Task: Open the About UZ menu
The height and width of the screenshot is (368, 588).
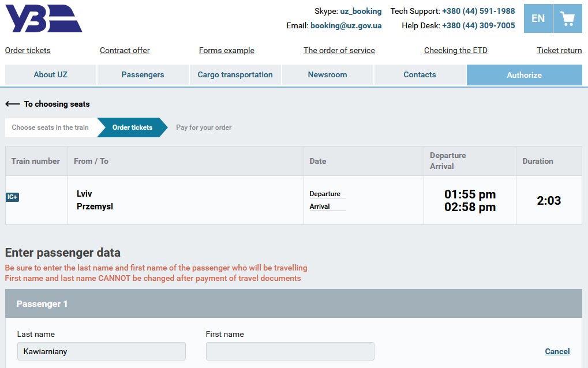Action: tap(51, 74)
